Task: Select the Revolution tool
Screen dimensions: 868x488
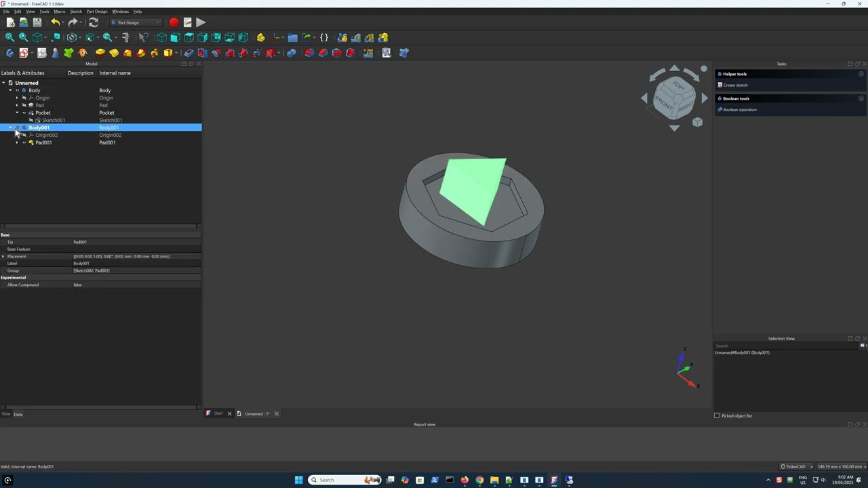Action: [114, 53]
